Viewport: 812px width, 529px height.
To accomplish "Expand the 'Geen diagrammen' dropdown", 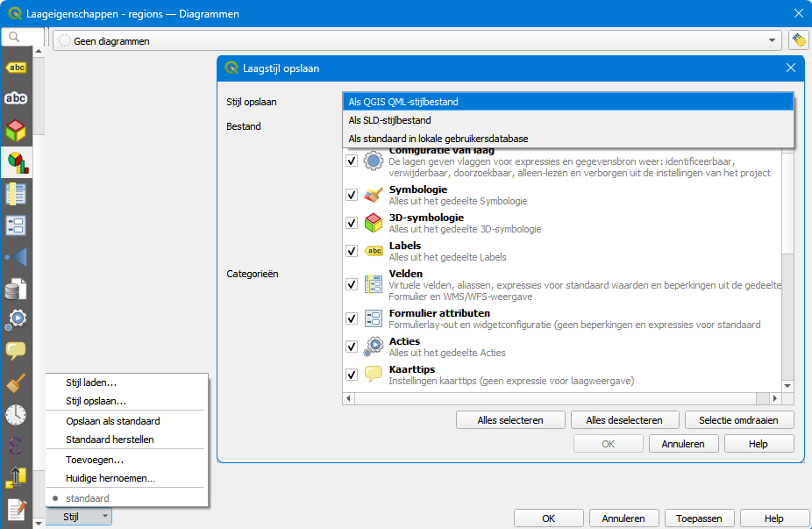I will (773, 40).
